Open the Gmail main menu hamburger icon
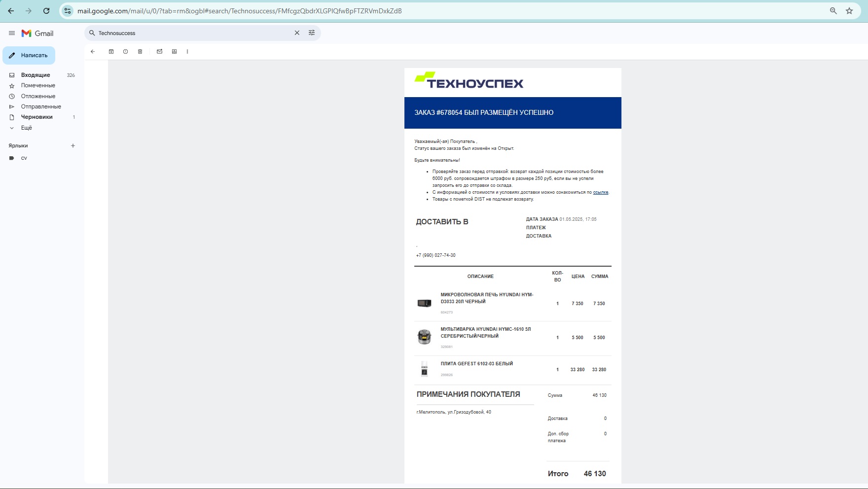 point(12,33)
